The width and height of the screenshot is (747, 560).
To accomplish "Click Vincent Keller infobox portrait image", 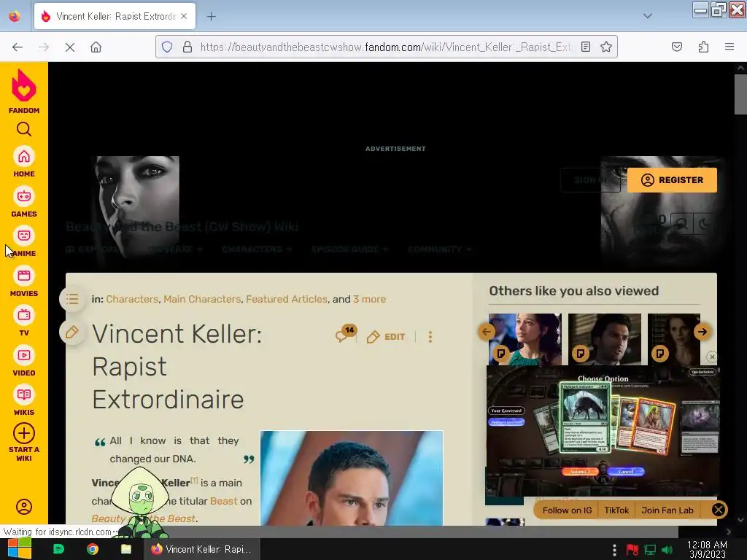I will click(352, 478).
